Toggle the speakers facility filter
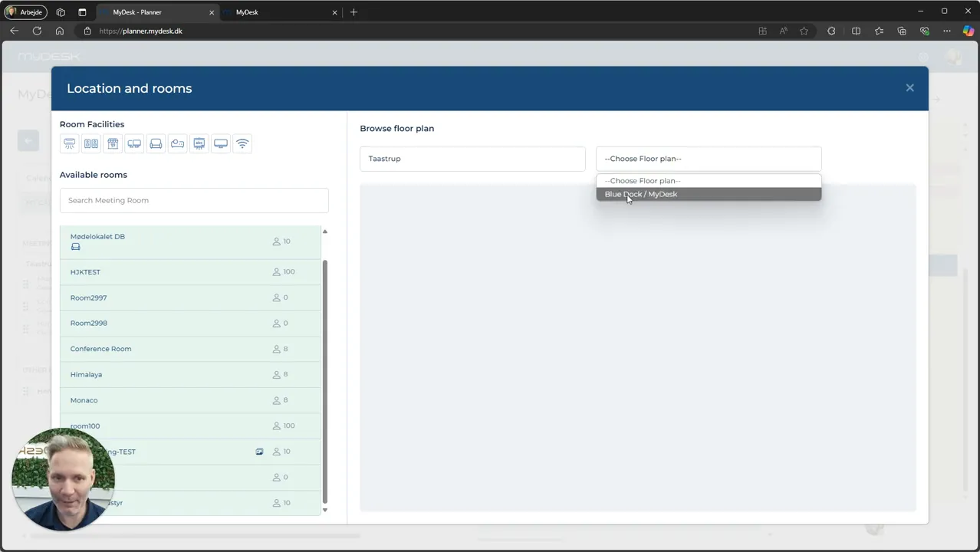The height and width of the screenshot is (552, 980). click(91, 143)
